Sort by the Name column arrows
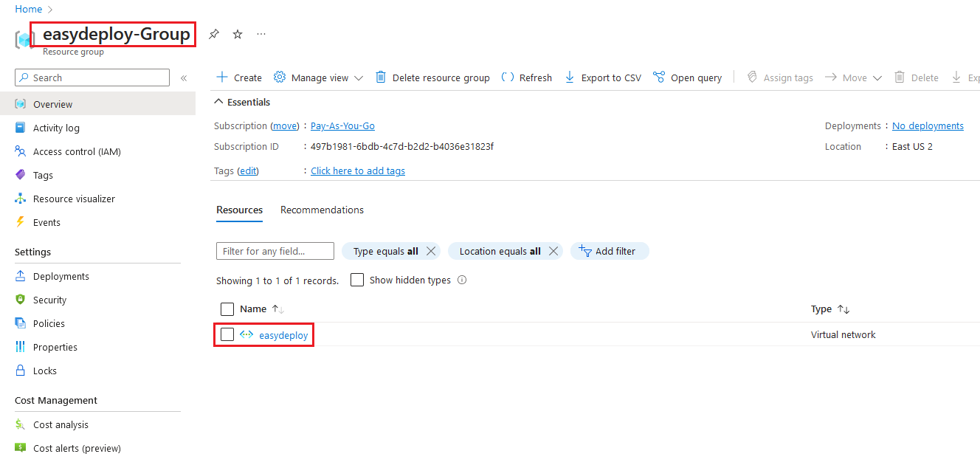 (x=278, y=309)
